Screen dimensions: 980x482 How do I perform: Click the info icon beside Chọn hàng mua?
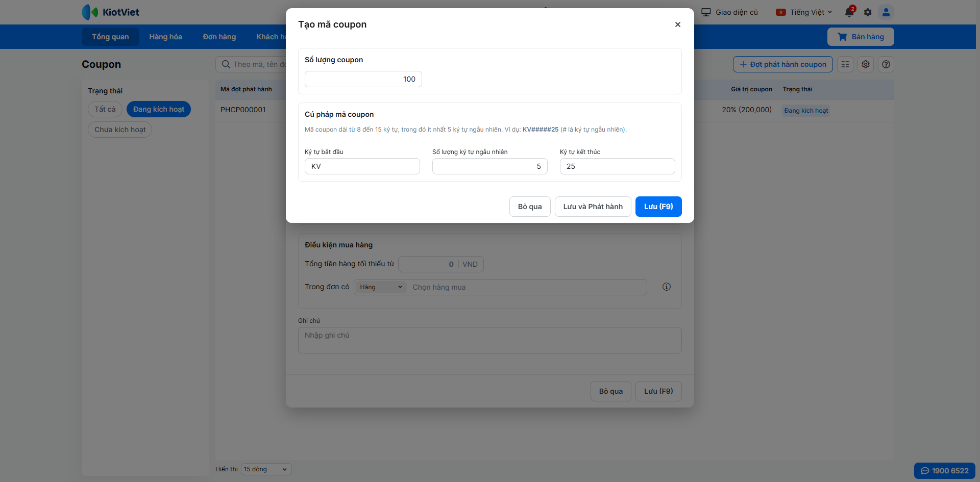click(667, 287)
